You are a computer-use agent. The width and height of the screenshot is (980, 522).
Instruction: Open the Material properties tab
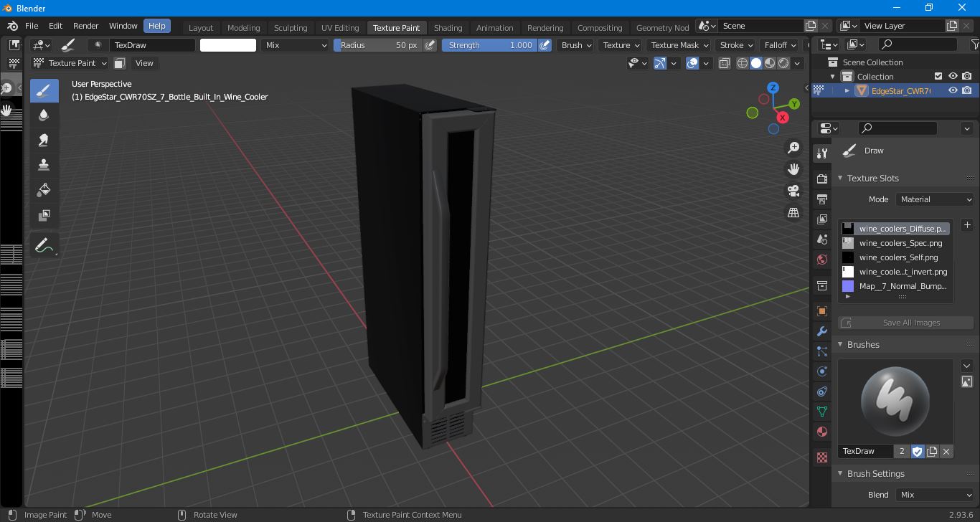(x=822, y=432)
